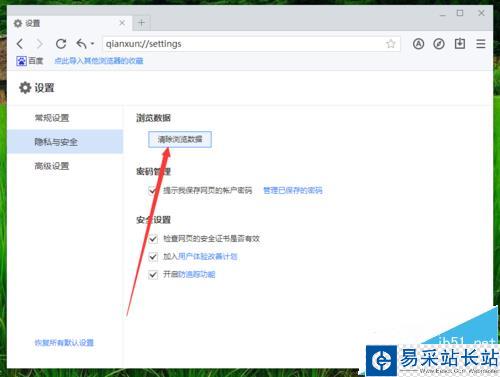
Task: Open a new tab with the plus button
Action: coord(141,23)
